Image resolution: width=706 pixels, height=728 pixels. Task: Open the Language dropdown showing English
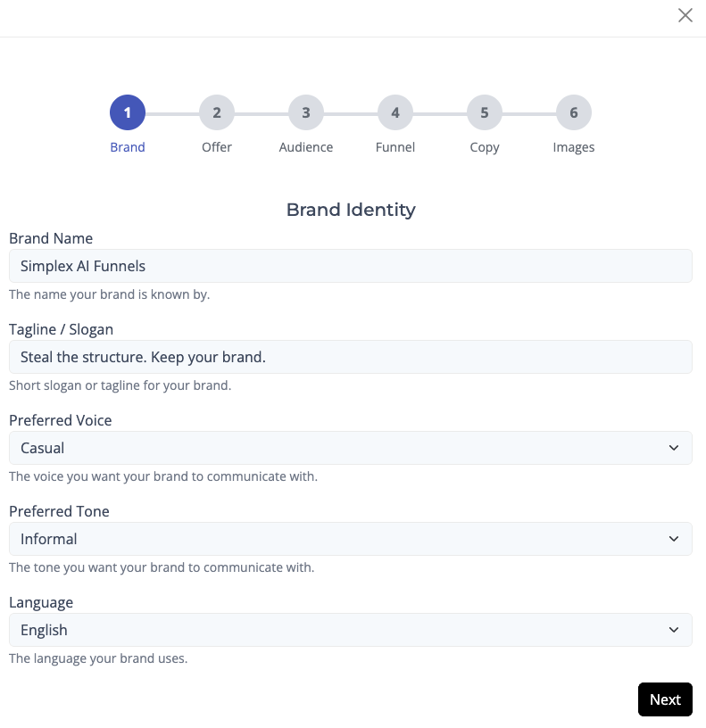click(350, 630)
